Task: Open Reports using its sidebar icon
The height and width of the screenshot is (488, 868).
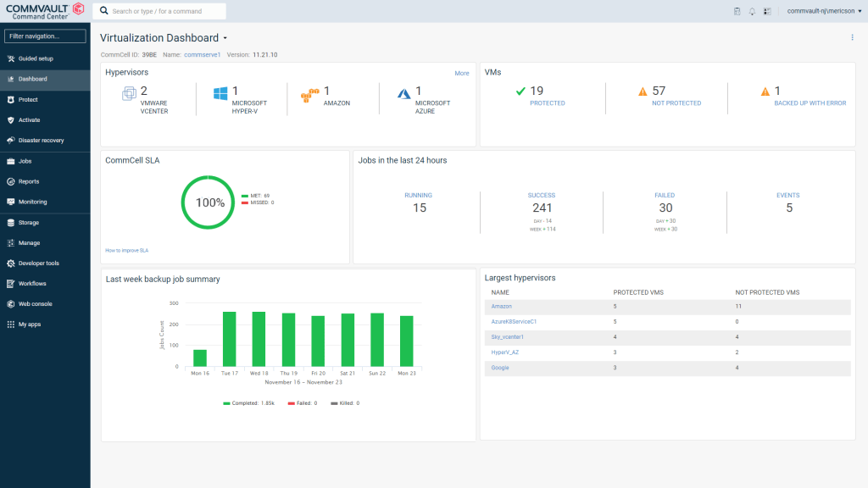Action: [10, 181]
